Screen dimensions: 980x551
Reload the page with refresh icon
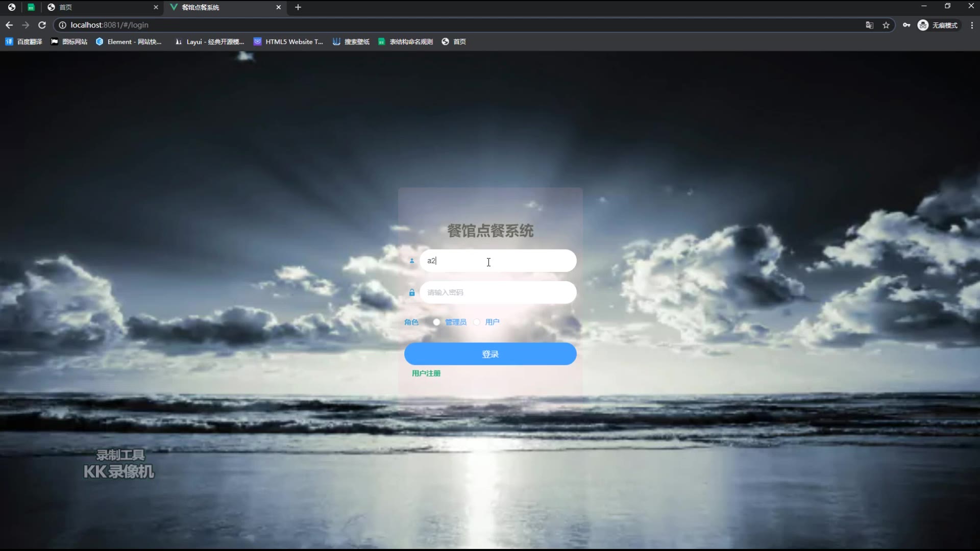point(42,25)
